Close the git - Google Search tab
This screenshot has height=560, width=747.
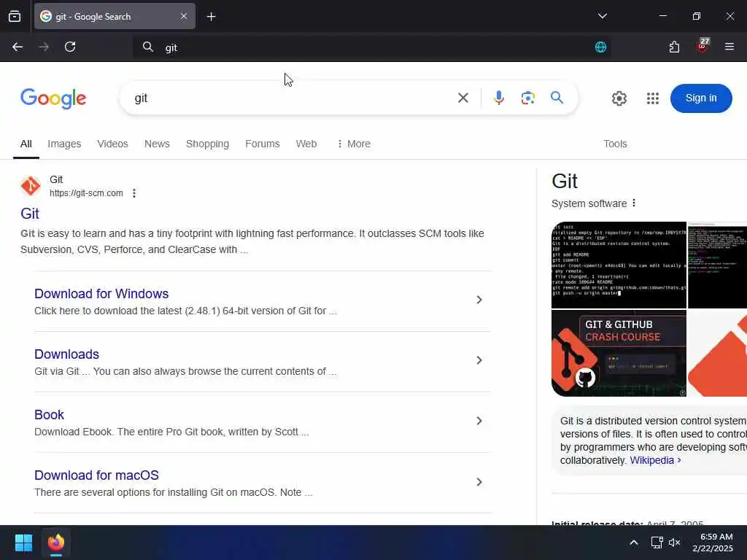click(x=184, y=17)
